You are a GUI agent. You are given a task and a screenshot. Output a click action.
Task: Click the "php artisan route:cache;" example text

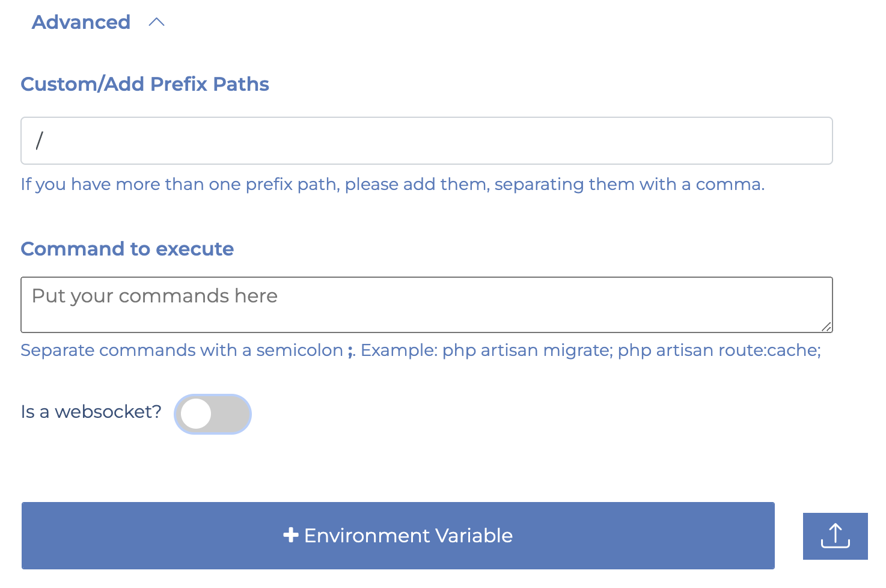[719, 351]
